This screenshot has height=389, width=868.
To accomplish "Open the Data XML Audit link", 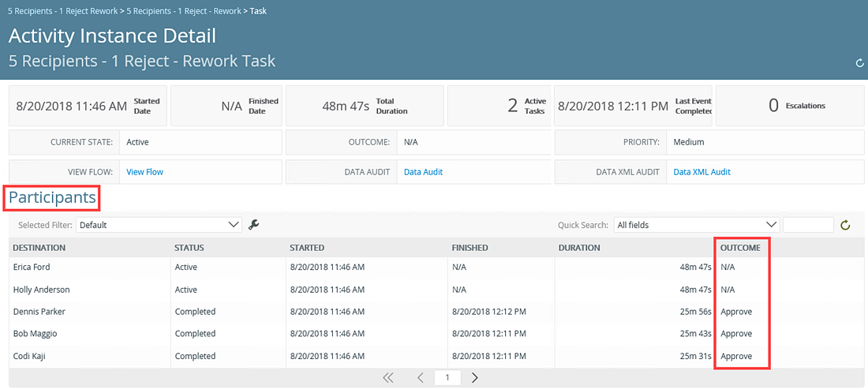I will pos(702,171).
